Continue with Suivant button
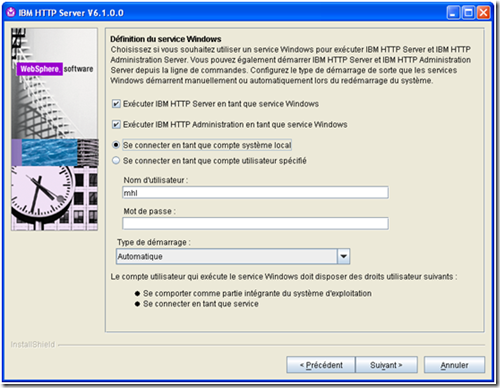The width and height of the screenshot is (500, 388). pyautogui.click(x=386, y=365)
